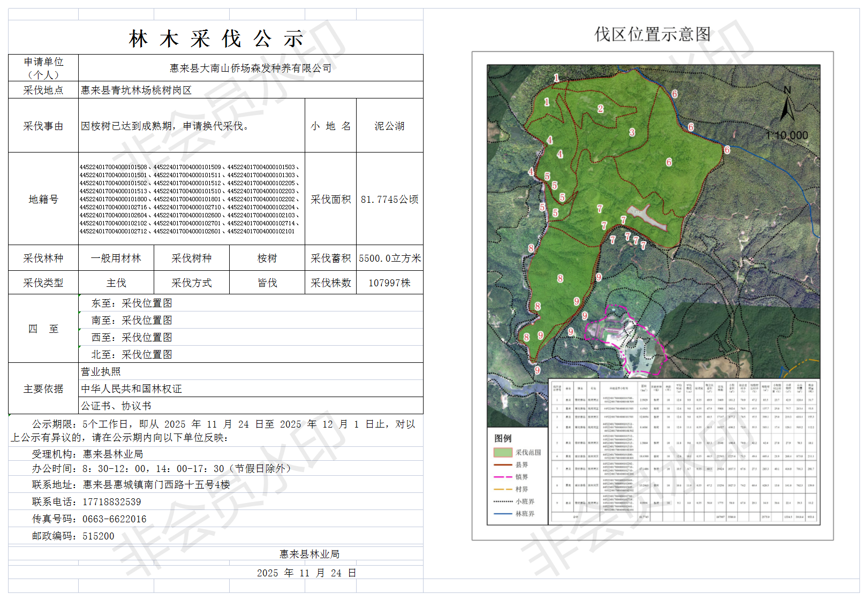The height and width of the screenshot is (601, 868).
Task: Click the 伐区位置示意图 map title
Action: (x=652, y=34)
